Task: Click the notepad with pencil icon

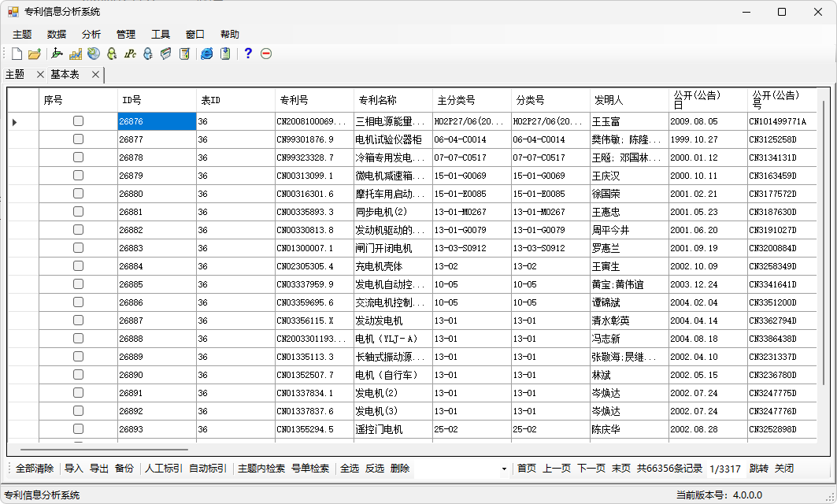Action: (x=184, y=54)
